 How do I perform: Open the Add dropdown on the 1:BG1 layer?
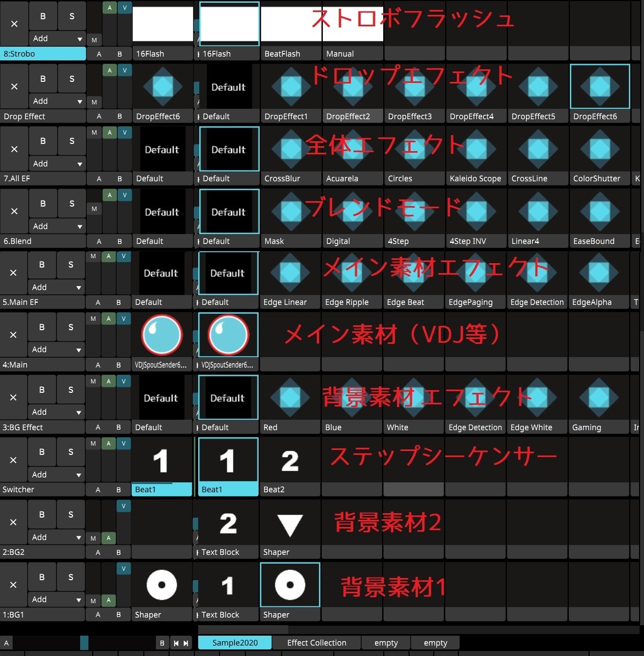pos(57,599)
